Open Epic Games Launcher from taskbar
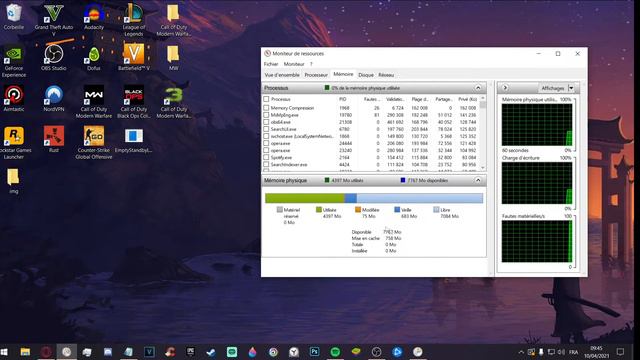Viewport: 640px width, 360px height. (x=190, y=352)
